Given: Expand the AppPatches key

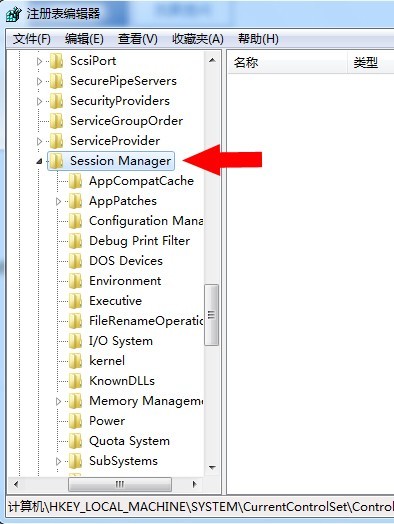Looking at the screenshot, I should pos(58,201).
